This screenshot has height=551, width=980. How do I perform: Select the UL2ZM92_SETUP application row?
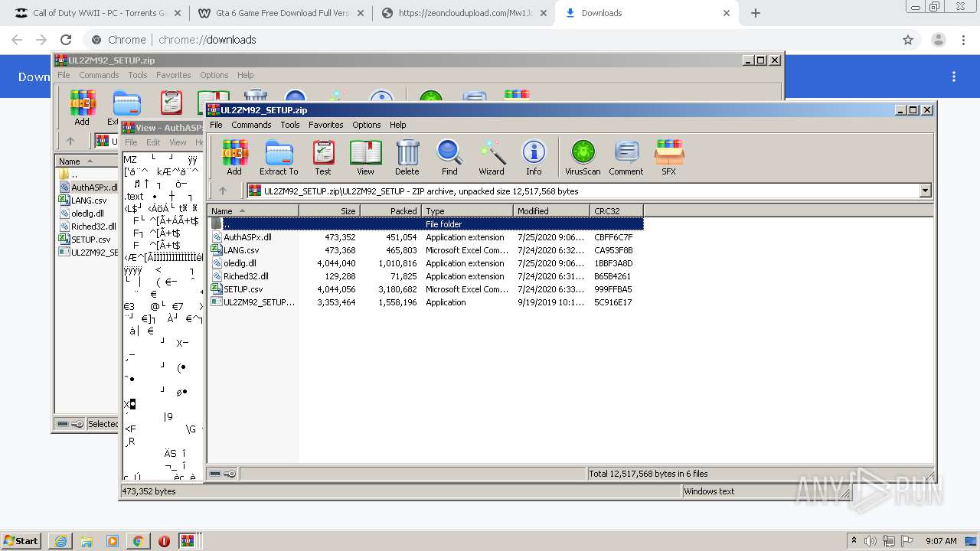426,302
